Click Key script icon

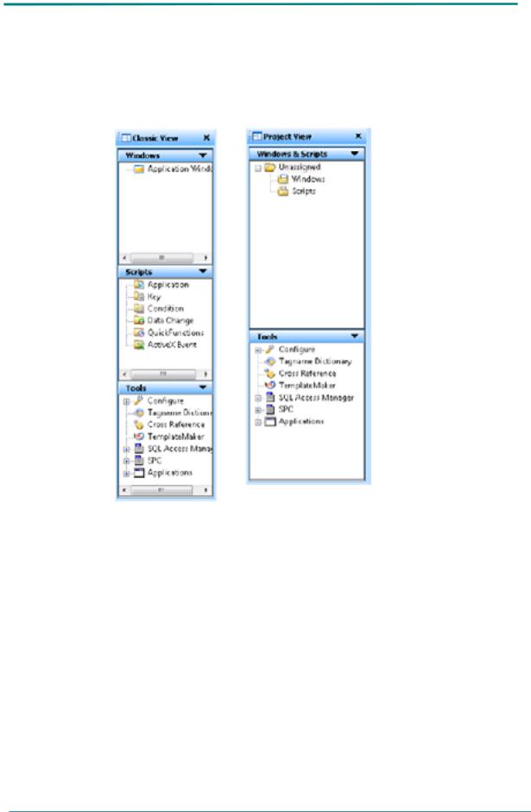coord(138,297)
